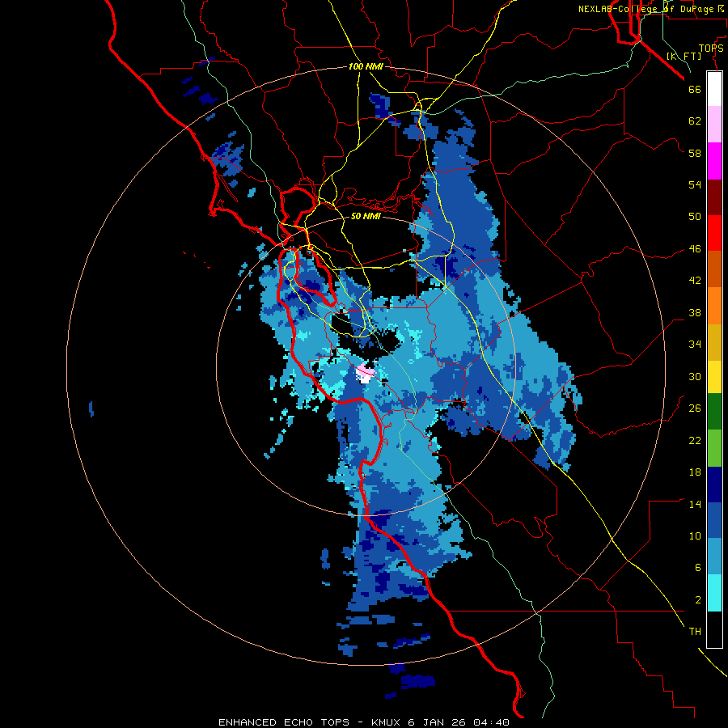Screen dimensions: 728x728
Task: Click the legend value '10'
Action: pyautogui.click(x=695, y=535)
